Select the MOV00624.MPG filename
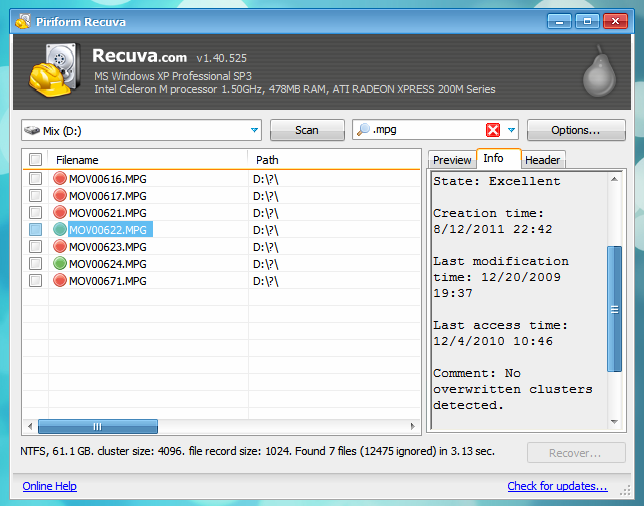 [x=108, y=264]
